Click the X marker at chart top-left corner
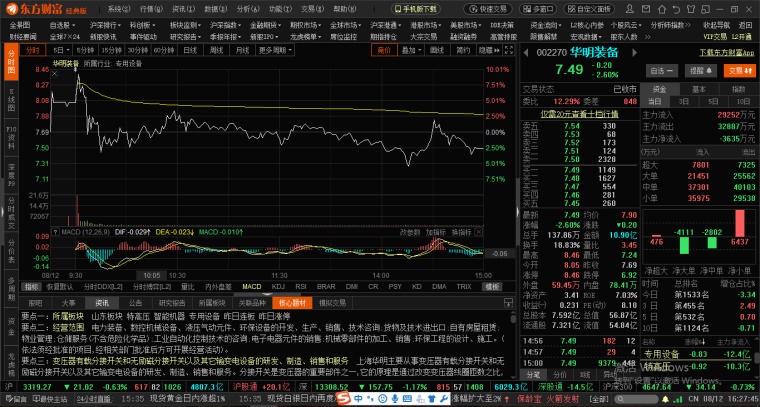The height and width of the screenshot is (407, 760). click(x=55, y=74)
